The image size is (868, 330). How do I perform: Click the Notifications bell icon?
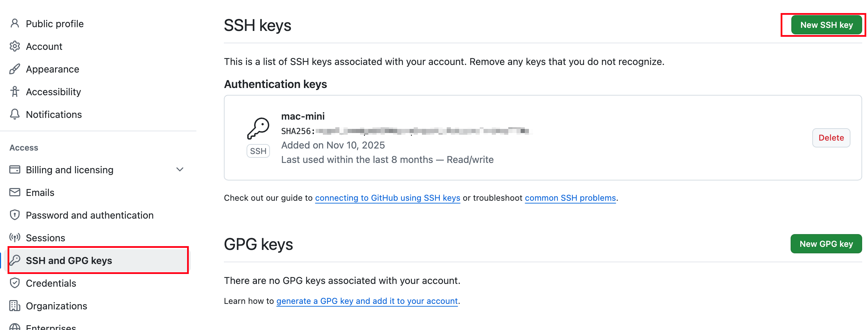pyautogui.click(x=15, y=114)
